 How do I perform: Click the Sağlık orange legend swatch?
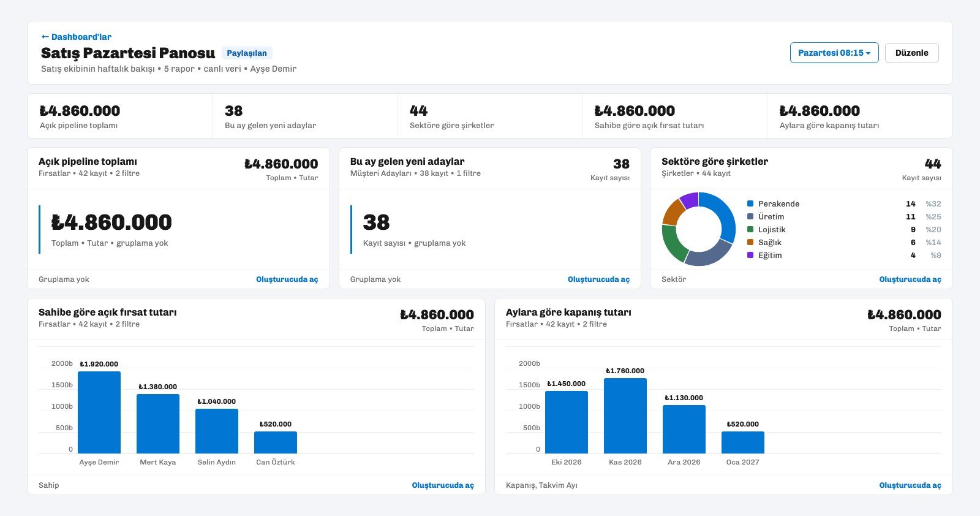coord(750,242)
